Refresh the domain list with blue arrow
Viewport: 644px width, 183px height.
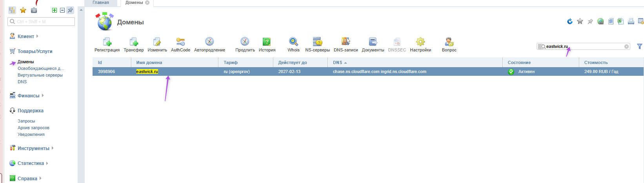point(570,22)
